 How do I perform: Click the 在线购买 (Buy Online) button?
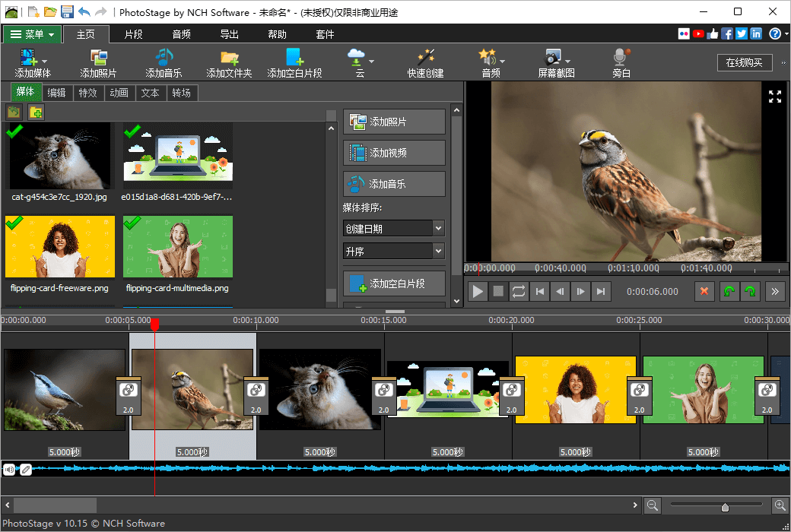(x=744, y=62)
